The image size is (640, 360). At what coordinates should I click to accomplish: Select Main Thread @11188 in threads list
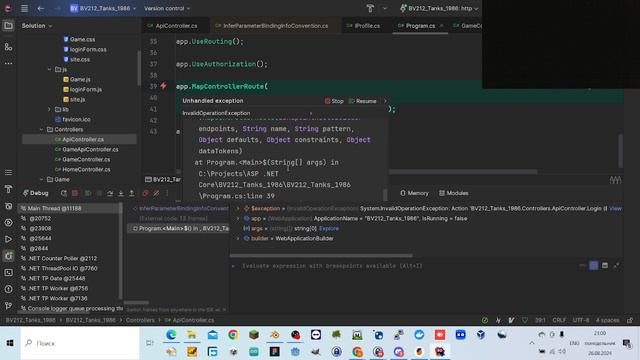[x=69, y=209]
